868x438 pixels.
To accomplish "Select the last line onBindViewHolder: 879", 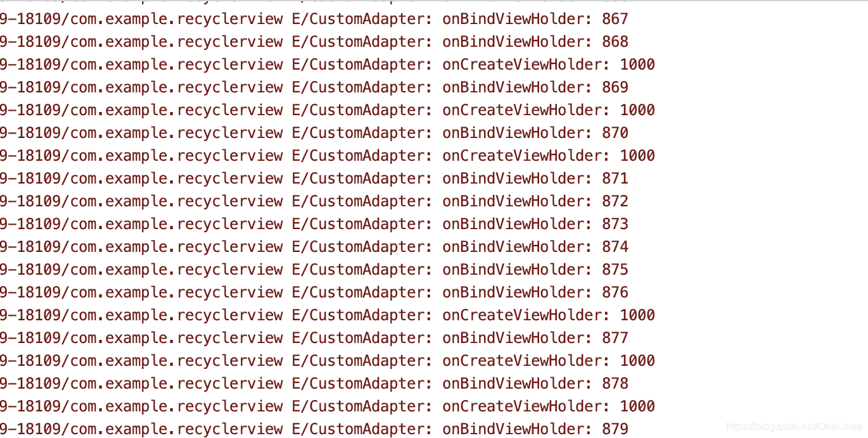I will tap(314, 429).
